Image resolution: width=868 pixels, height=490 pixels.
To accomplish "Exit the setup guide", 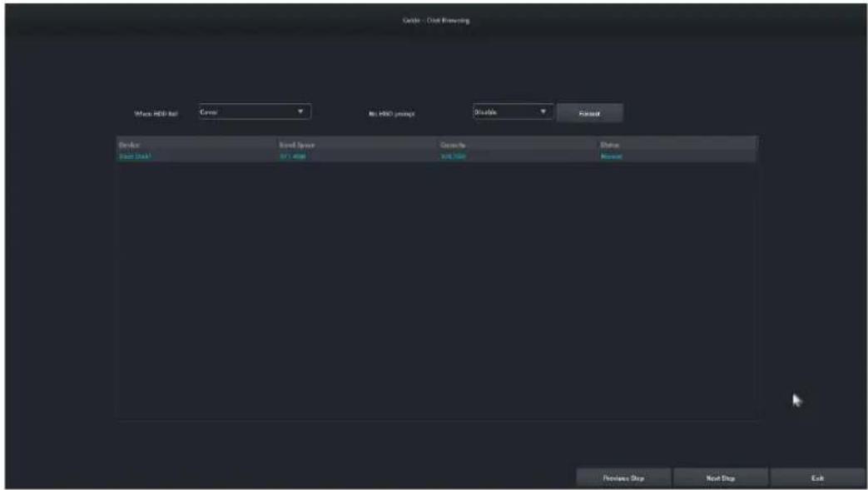I will 817,478.
